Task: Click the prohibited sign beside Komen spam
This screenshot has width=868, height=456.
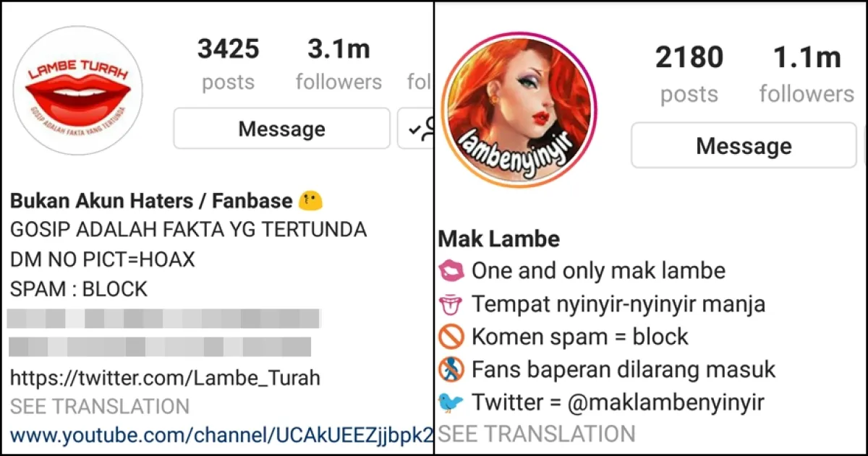Action: pyautogui.click(x=451, y=337)
